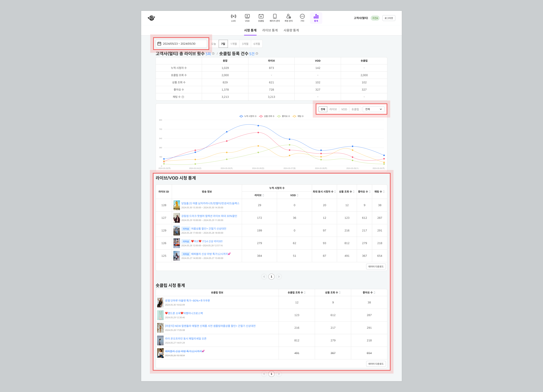
Task: Switch to the 사용량 통계 tab
Action: tap(291, 30)
